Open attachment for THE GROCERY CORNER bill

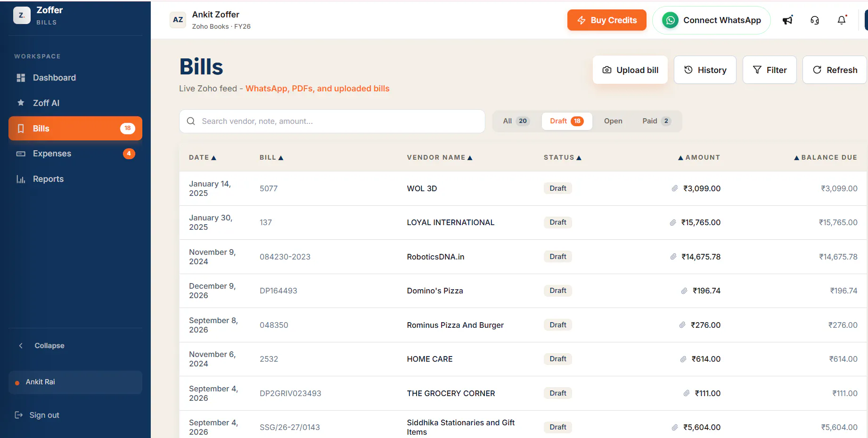(x=687, y=393)
